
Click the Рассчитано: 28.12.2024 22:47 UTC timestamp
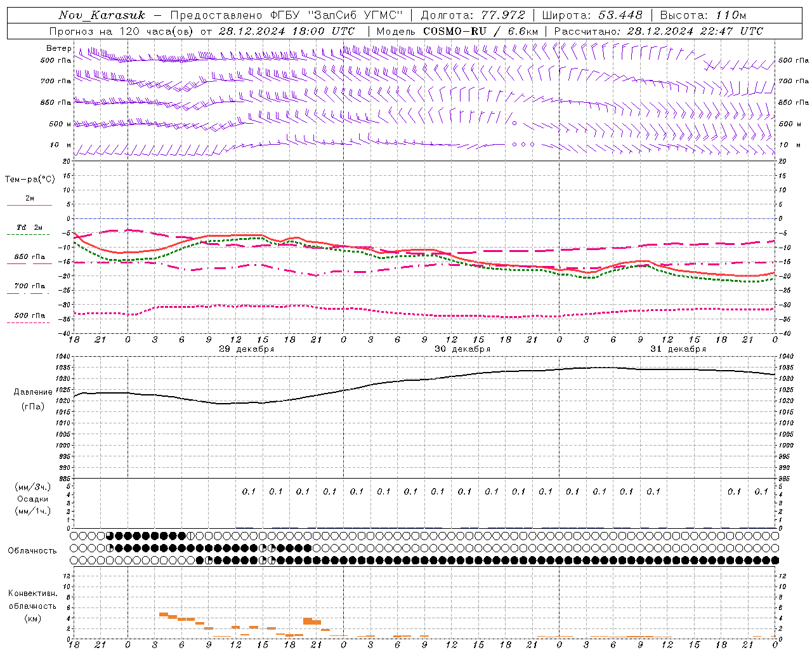(x=658, y=31)
